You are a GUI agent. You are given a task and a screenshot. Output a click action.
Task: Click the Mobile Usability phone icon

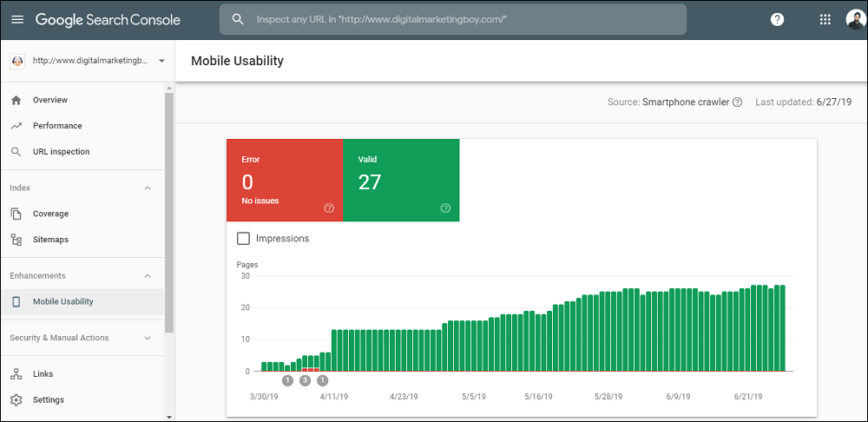pos(16,302)
